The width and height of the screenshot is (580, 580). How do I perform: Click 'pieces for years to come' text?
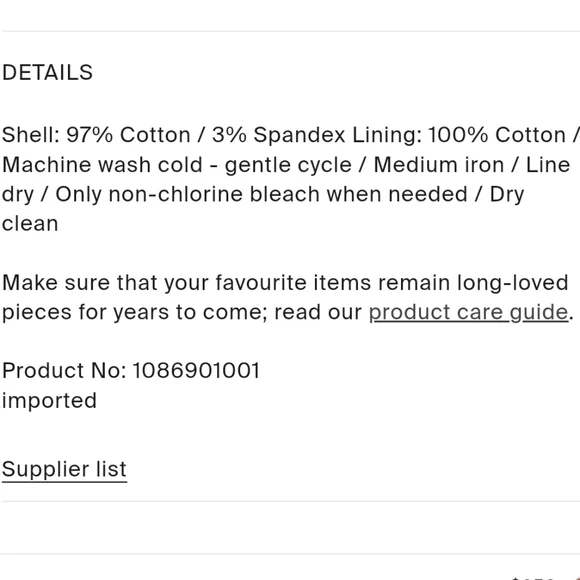[x=135, y=313]
